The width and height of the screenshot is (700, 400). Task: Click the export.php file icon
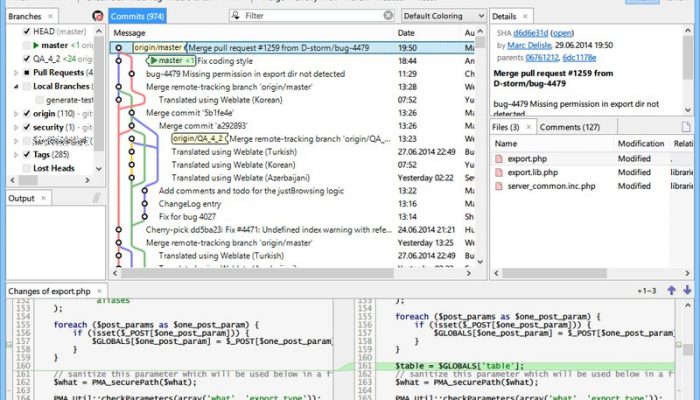click(499, 158)
